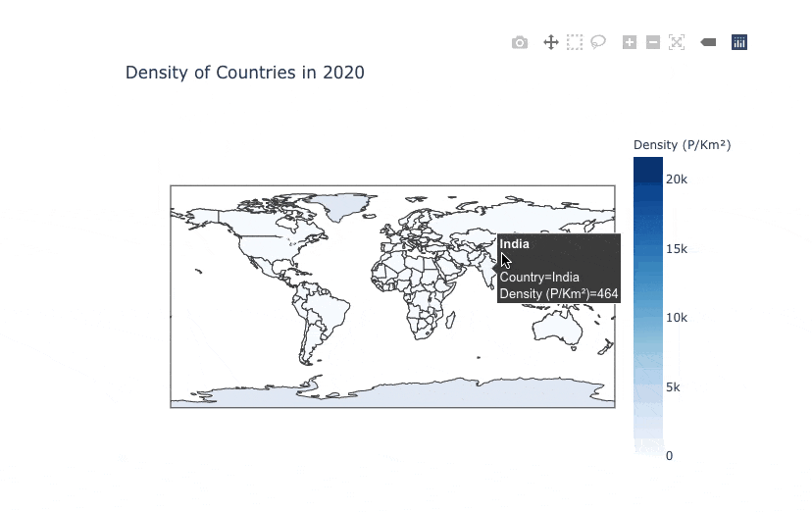Click Greenland on the world map
The height and width of the screenshot is (512, 812).
351,207
